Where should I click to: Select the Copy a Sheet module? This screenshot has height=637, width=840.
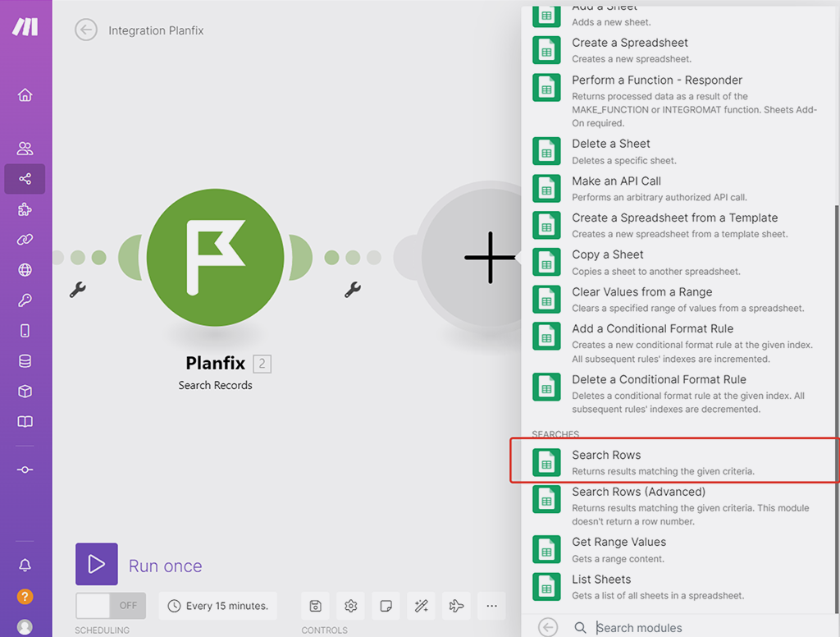pos(678,262)
